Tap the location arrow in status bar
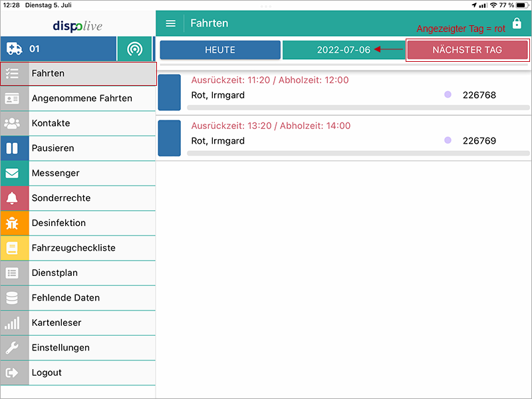 click(474, 5)
